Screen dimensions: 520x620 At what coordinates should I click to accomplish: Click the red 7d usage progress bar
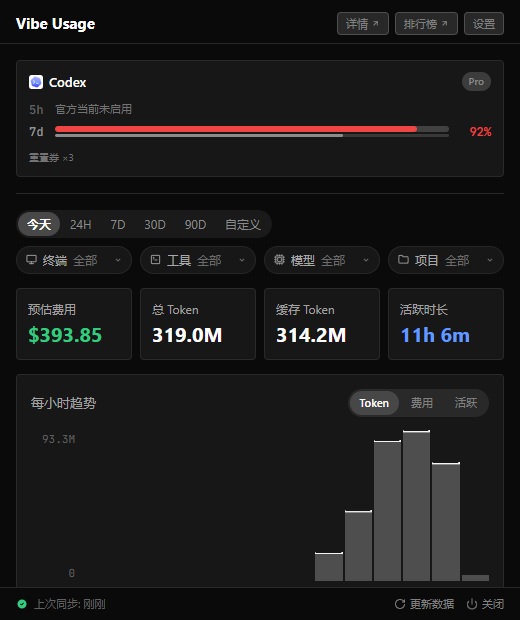[236, 129]
